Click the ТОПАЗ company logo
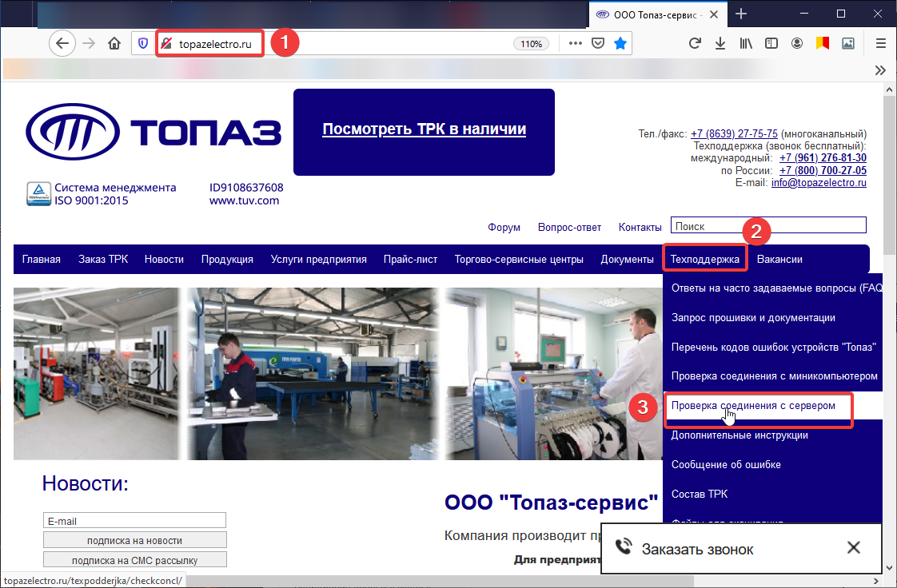This screenshot has height=588, width=897. (x=153, y=132)
